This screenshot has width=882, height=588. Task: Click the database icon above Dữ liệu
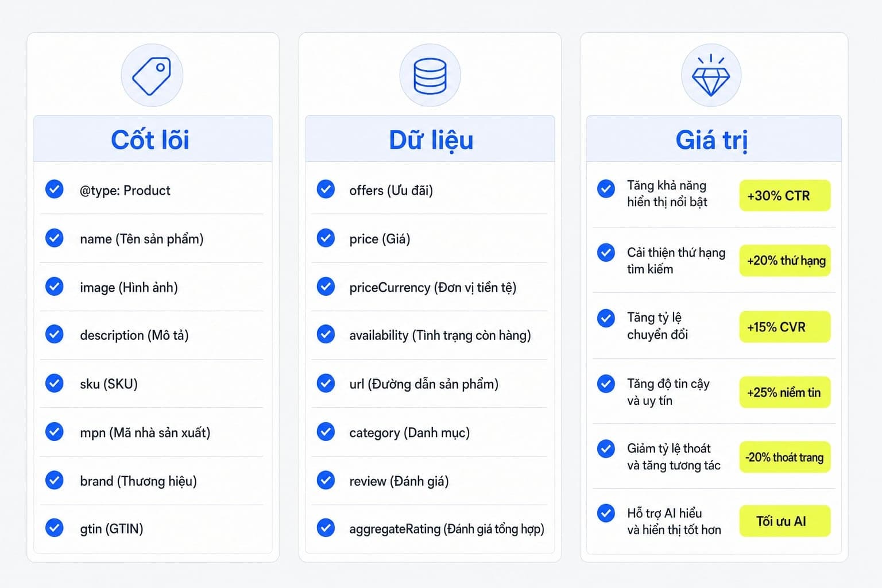click(x=430, y=76)
